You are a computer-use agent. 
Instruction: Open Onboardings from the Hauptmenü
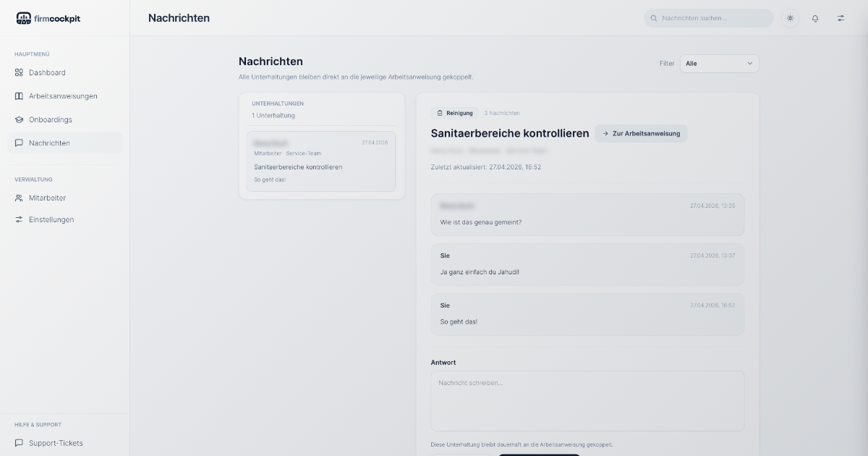click(x=51, y=119)
